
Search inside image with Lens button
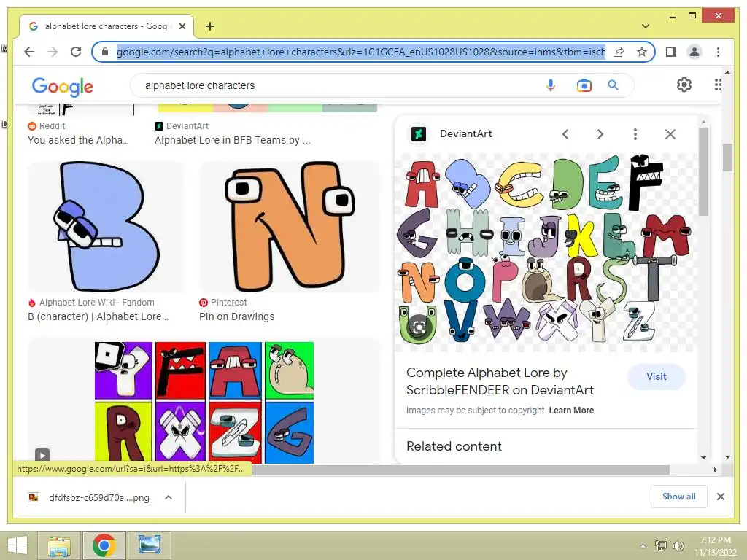[419, 327]
